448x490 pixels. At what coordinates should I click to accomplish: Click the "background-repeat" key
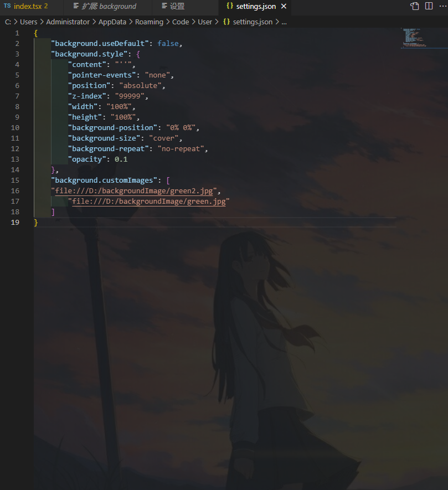pos(108,149)
